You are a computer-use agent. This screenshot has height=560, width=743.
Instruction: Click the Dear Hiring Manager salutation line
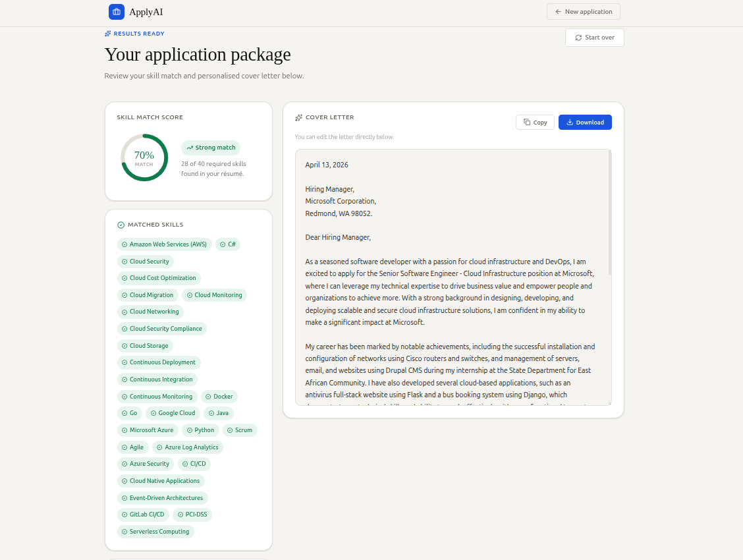point(338,237)
